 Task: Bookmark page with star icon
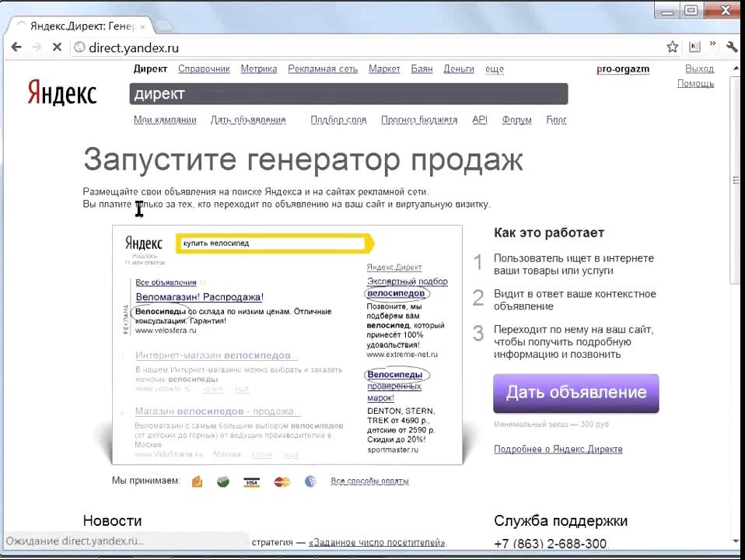point(672,47)
